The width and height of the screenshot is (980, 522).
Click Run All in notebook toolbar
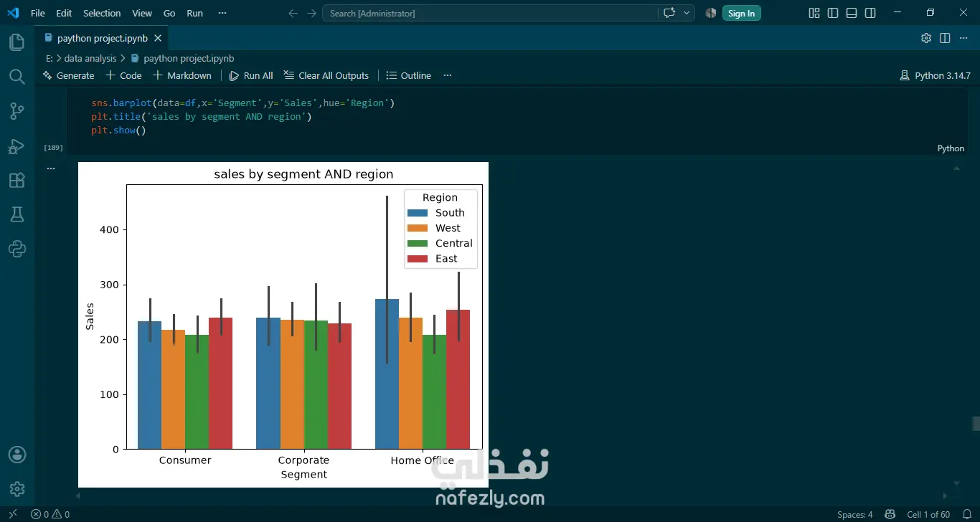[251, 75]
